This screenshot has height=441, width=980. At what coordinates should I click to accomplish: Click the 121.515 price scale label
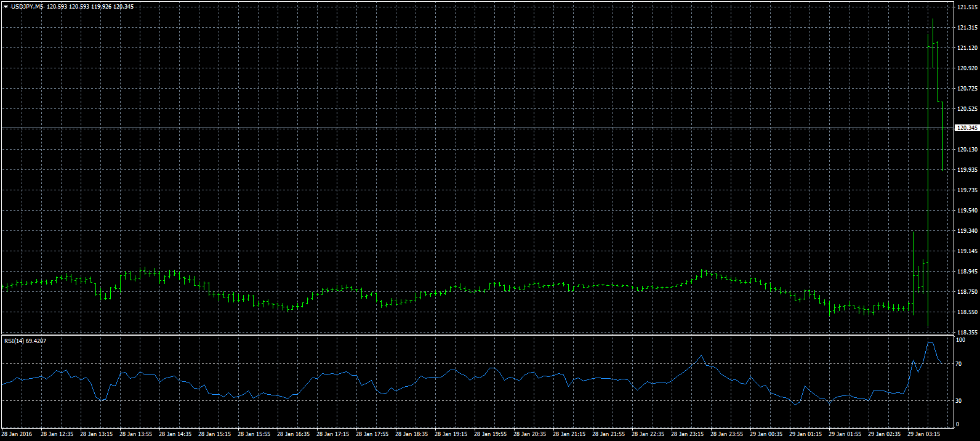[967, 7]
